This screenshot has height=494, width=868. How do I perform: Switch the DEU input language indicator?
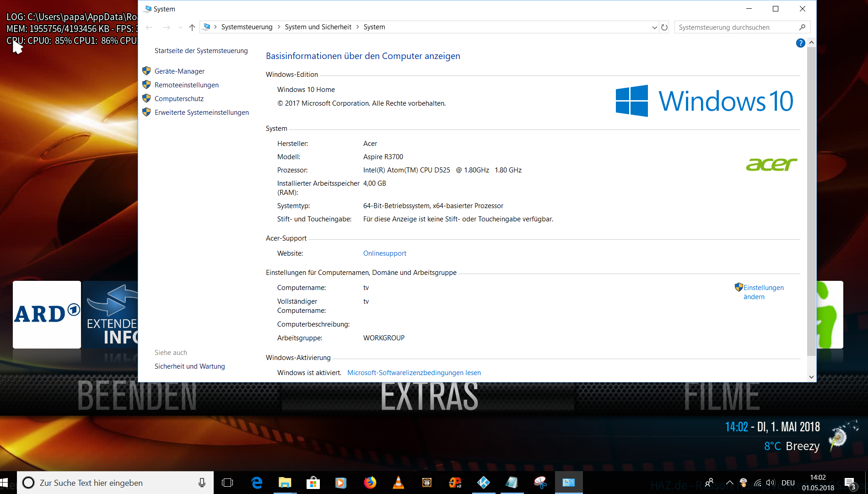(x=788, y=483)
